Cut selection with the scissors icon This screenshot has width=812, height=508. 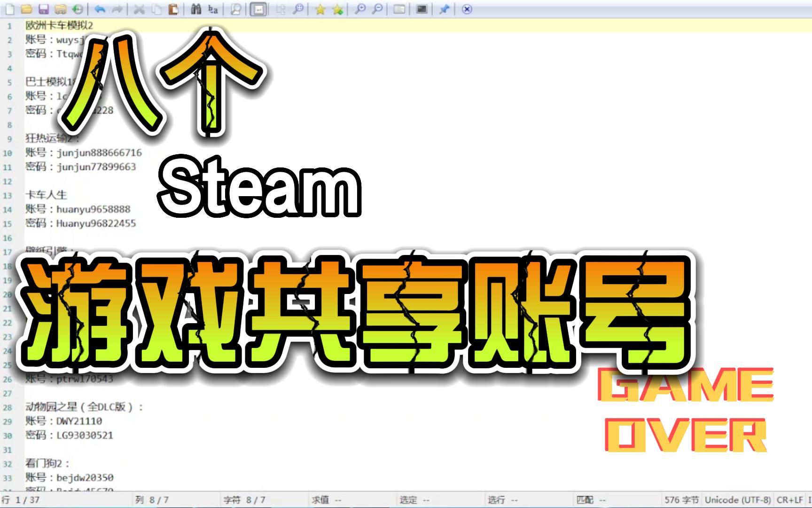pos(139,9)
